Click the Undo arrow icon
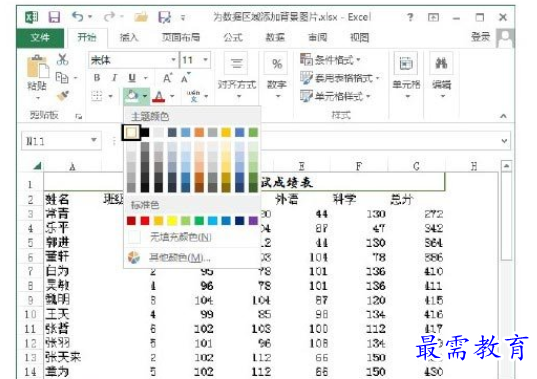This screenshot has width=537, height=379. coord(77,16)
